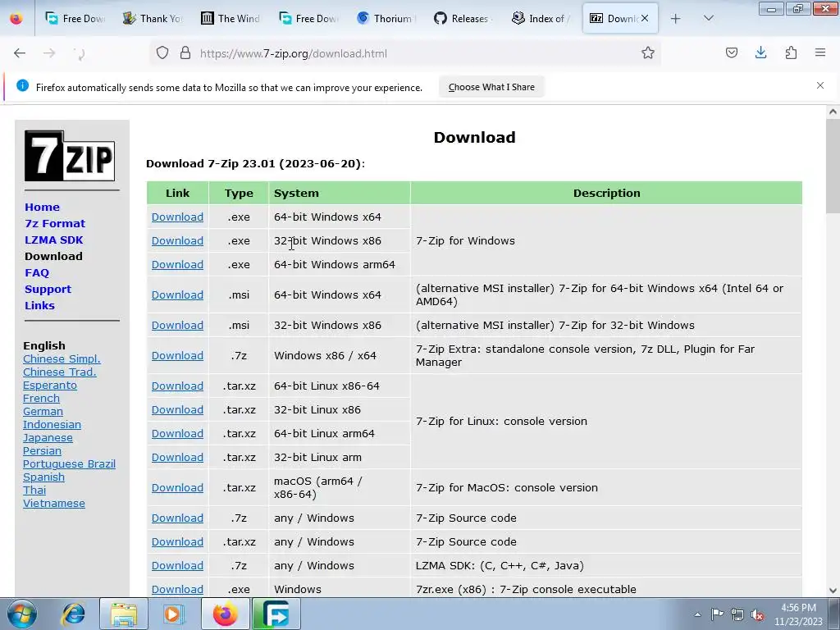Image resolution: width=840 pixels, height=630 pixels.
Task: Click the page vertical scrollbar thumb
Action: point(833,166)
